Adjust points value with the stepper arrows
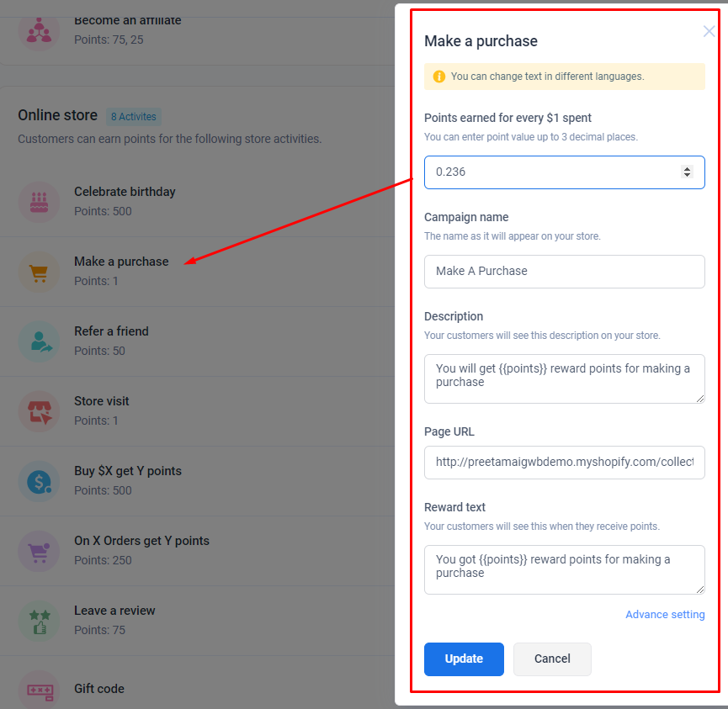The width and height of the screenshot is (728, 709). [687, 172]
